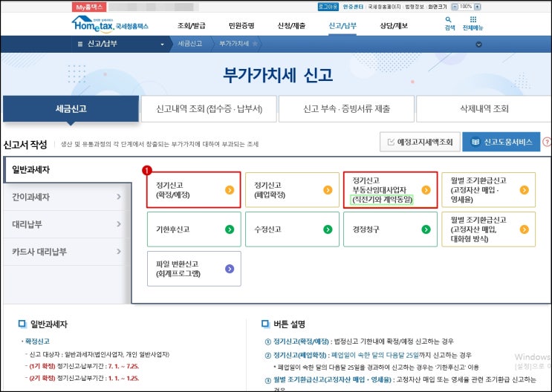Open the 조회/발급 menu
This screenshot has width=552, height=392.
coord(191,26)
